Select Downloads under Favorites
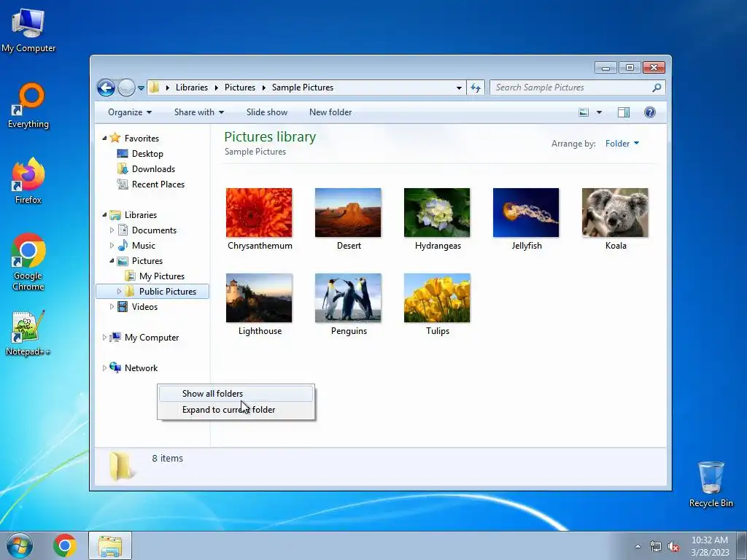Screen dimensions: 747x560 153,169
